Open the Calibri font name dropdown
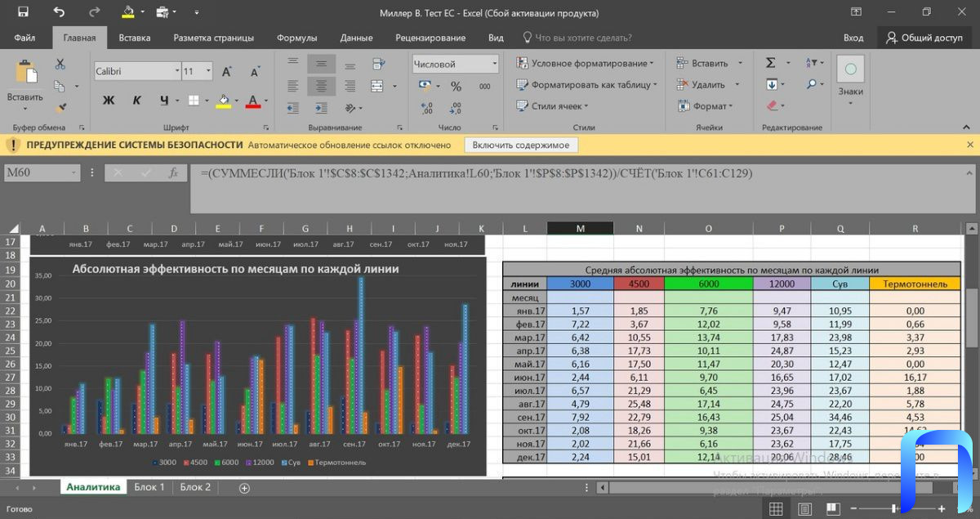The height and width of the screenshot is (519, 980). 177,71
